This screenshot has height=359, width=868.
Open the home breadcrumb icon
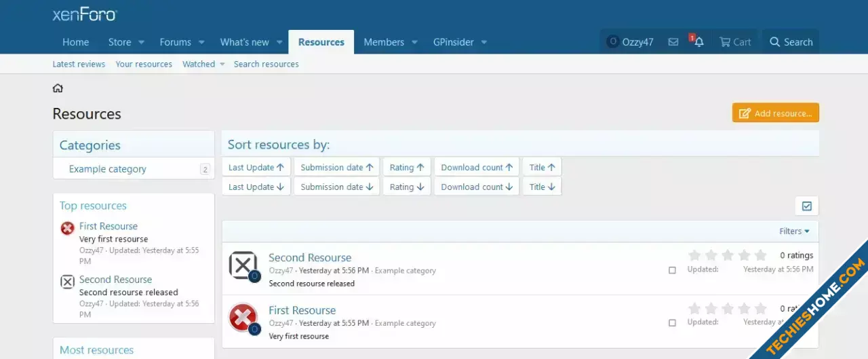58,88
